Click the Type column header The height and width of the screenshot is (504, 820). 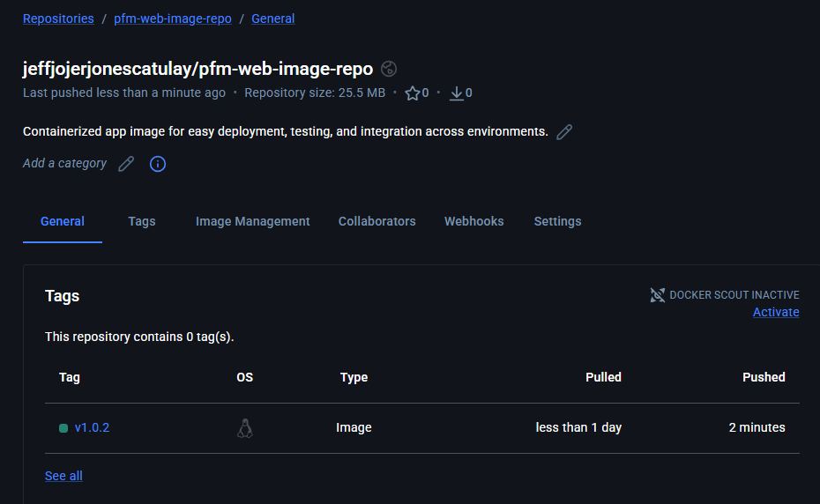(x=354, y=377)
